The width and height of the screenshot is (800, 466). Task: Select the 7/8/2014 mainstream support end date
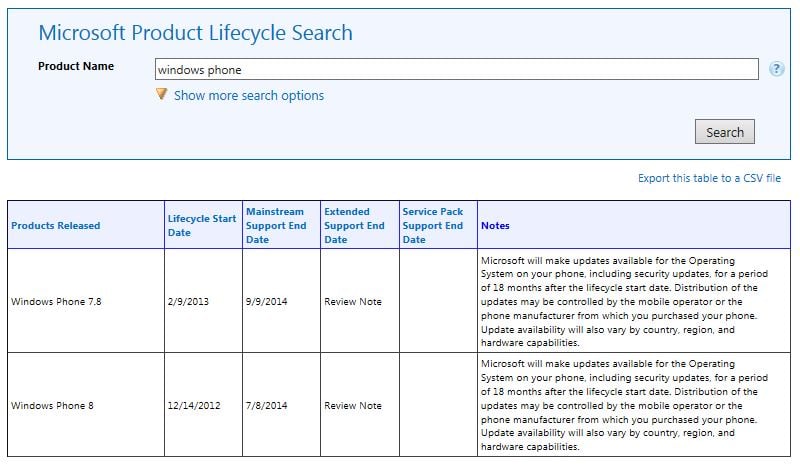pos(266,406)
